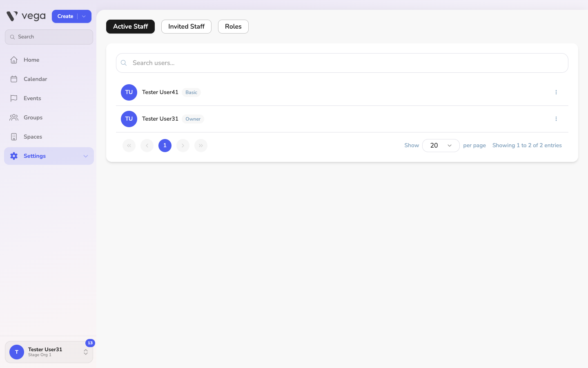Click the Events flag icon
Image resolution: width=588 pixels, height=368 pixels.
14,99
